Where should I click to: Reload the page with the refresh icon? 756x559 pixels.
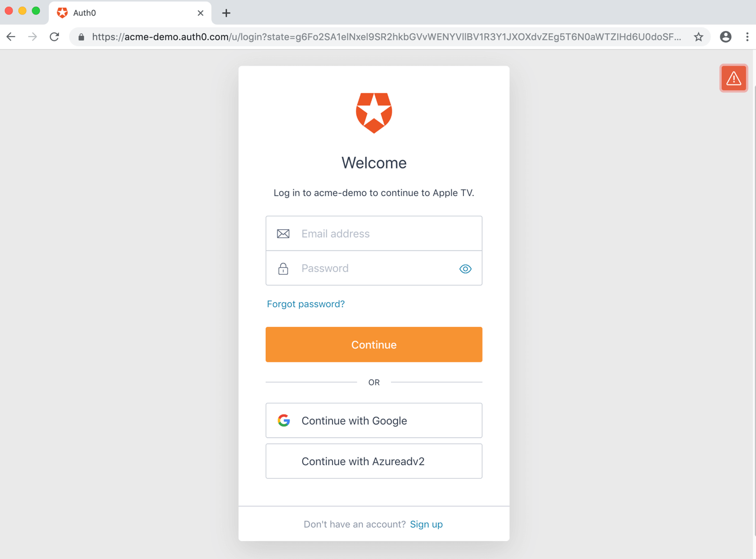(x=54, y=37)
